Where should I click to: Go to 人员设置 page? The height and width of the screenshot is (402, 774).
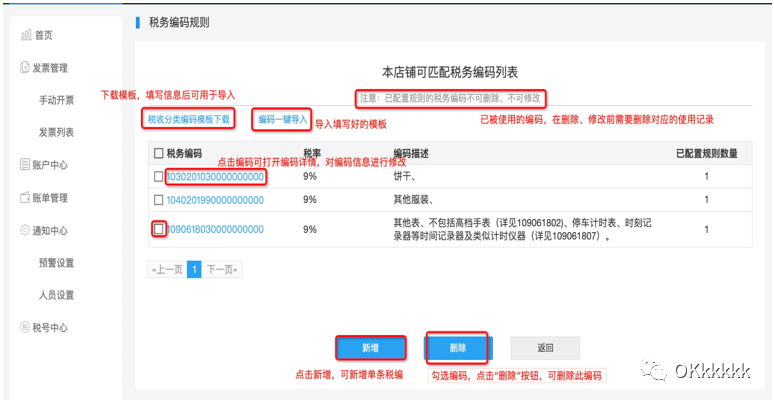(x=56, y=295)
